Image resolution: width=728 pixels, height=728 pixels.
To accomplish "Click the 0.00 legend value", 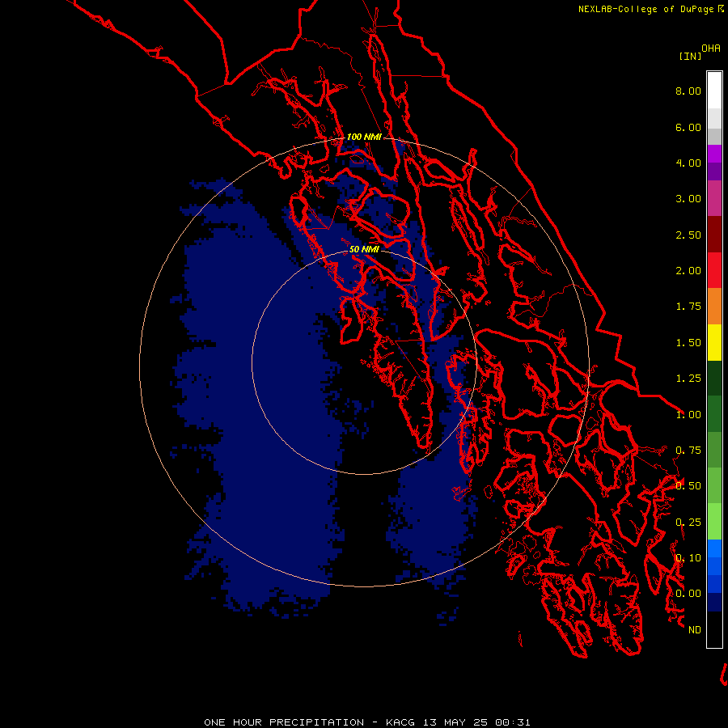I will [688, 594].
